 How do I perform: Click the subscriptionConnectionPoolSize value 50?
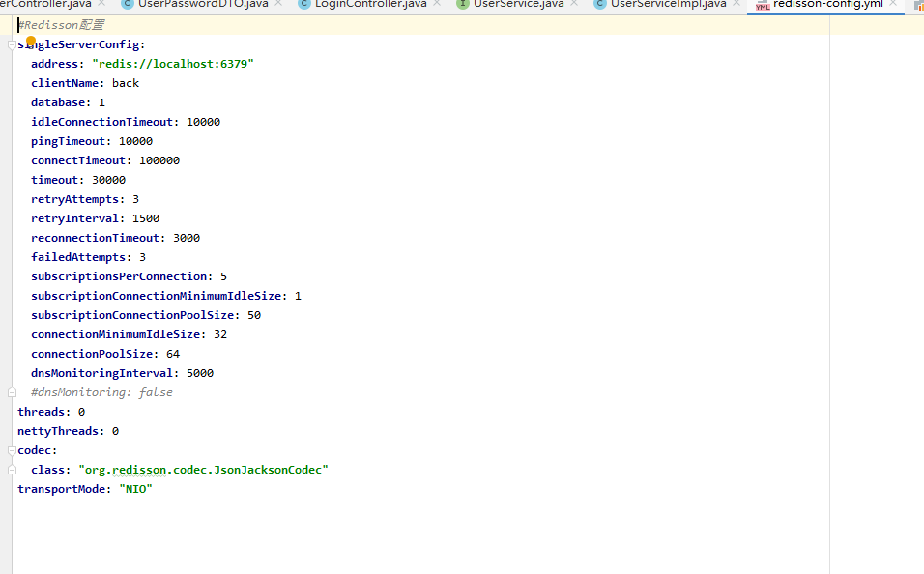point(254,315)
